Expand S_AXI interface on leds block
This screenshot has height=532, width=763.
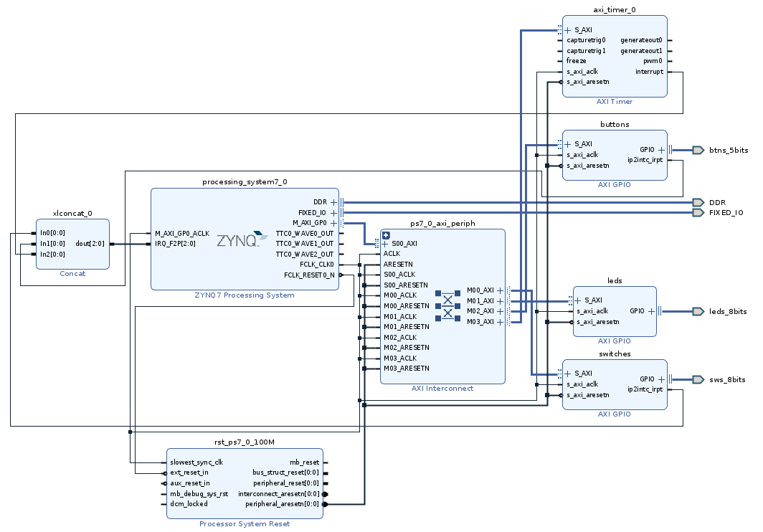click(577, 300)
